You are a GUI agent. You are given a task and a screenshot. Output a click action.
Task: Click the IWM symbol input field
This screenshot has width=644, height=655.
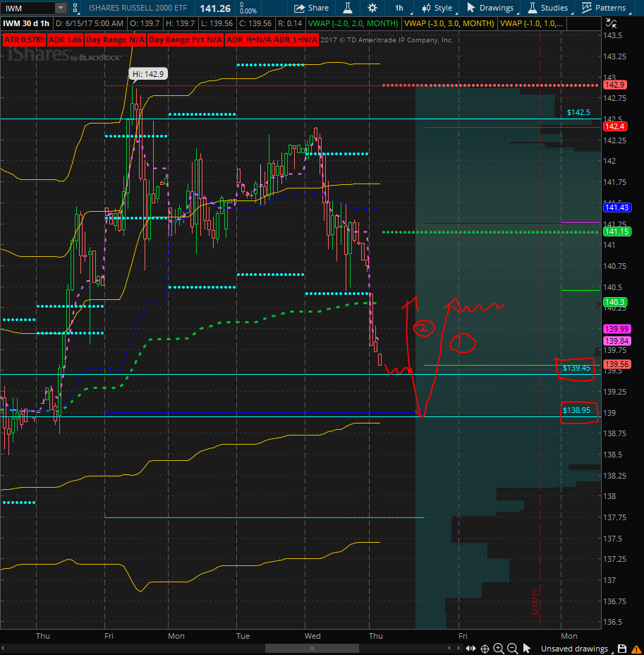point(28,8)
